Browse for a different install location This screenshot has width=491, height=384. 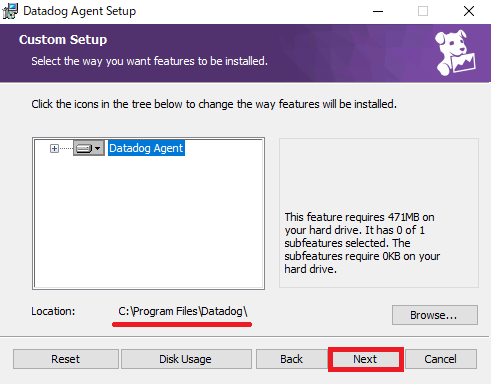pyautogui.click(x=435, y=315)
